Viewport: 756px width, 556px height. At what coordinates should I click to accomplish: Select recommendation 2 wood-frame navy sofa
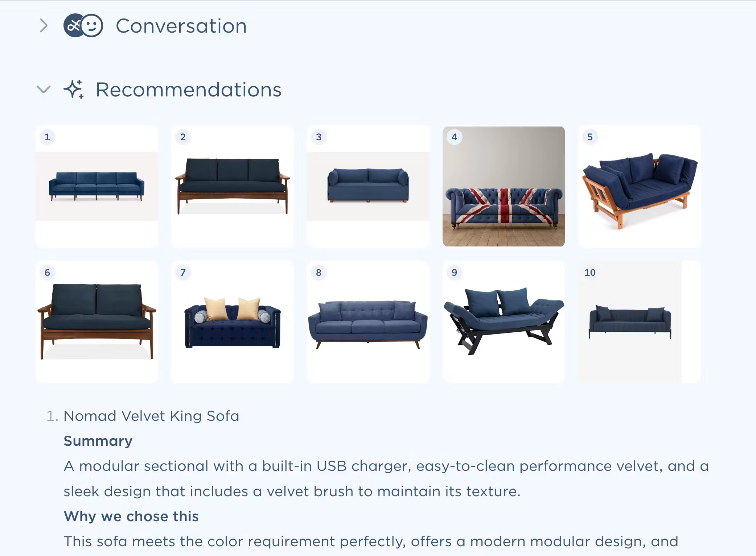click(x=232, y=186)
